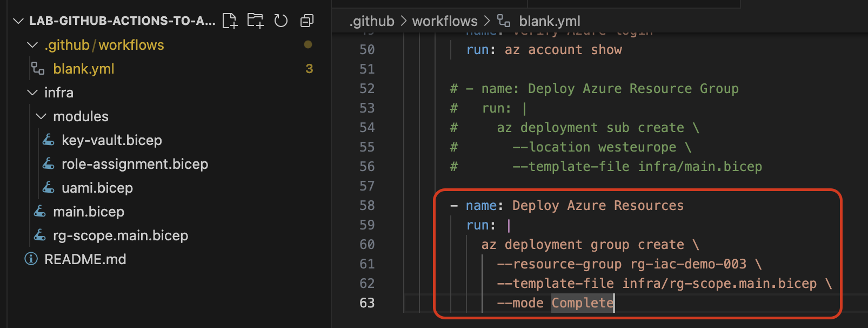Click the Bicep icon beside key-vault.bicep

49,140
